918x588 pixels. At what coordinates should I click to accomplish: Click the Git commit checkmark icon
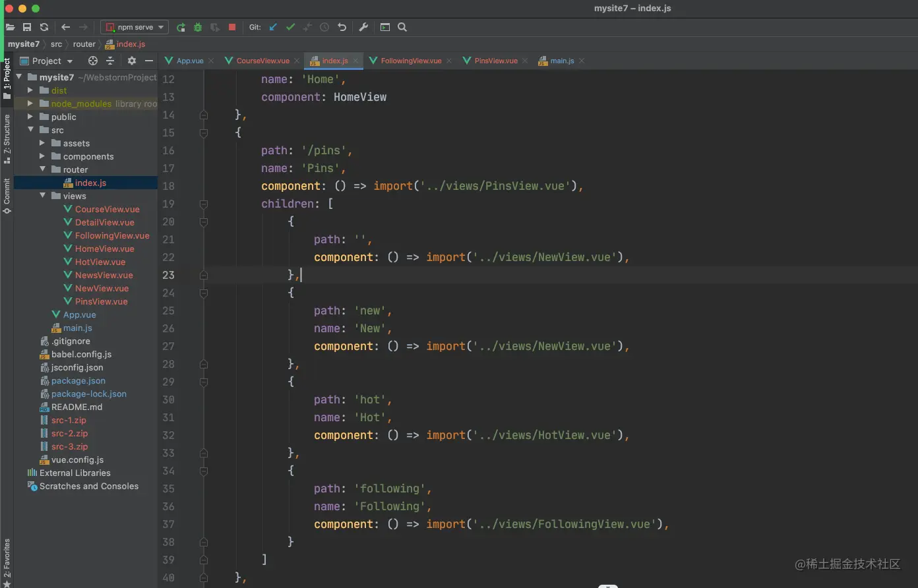[x=290, y=27]
